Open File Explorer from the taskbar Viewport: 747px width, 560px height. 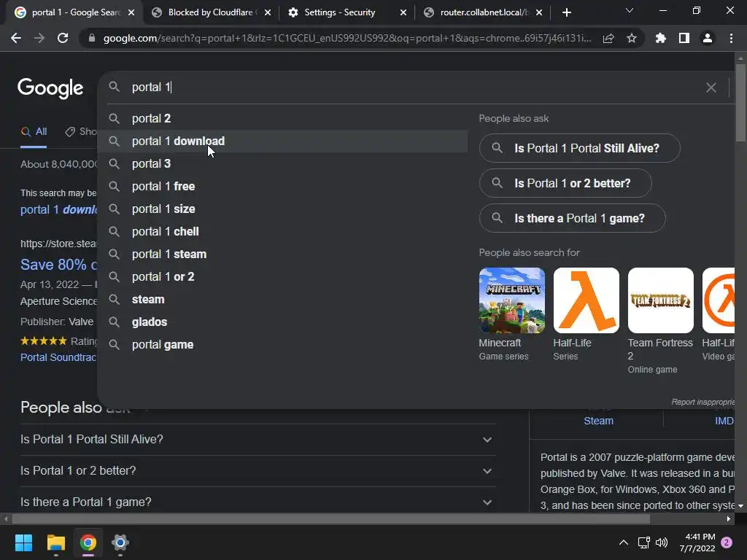click(x=55, y=542)
